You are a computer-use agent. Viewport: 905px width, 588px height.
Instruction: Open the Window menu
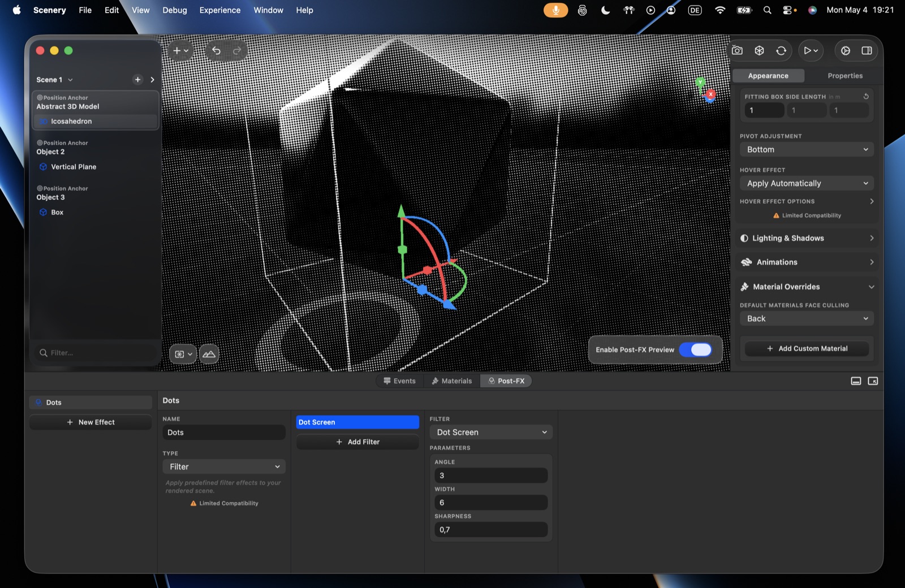268,10
